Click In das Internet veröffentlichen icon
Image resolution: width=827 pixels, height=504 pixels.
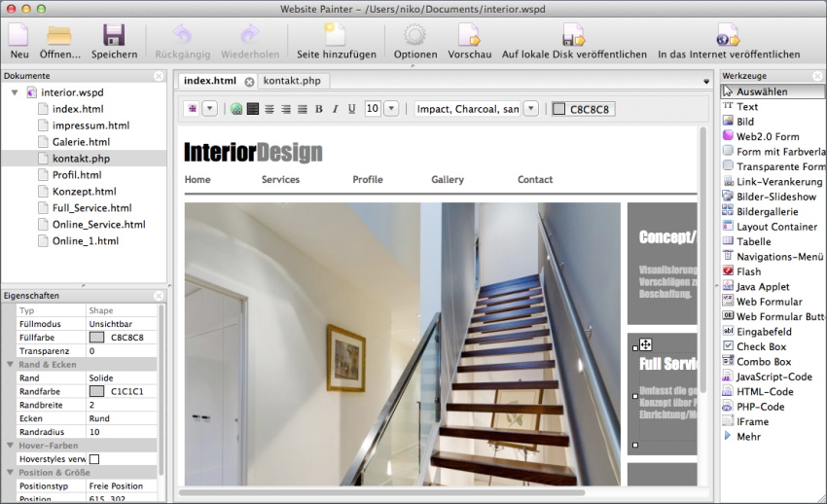[728, 36]
